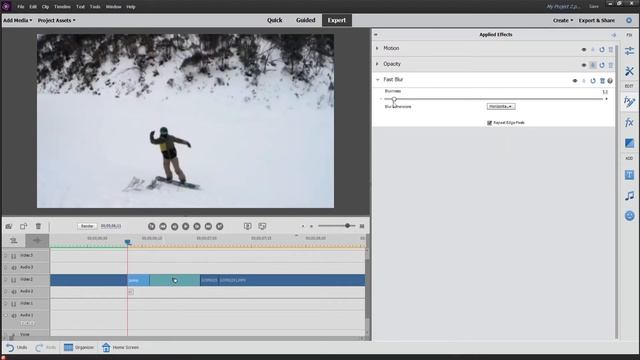Click the timeline zoom slider handle
Viewport: 640px width, 360px height.
tap(347, 226)
